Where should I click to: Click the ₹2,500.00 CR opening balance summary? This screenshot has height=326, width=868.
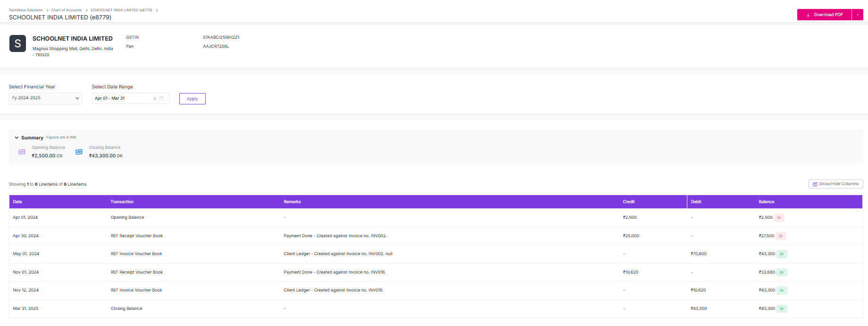pyautogui.click(x=47, y=155)
